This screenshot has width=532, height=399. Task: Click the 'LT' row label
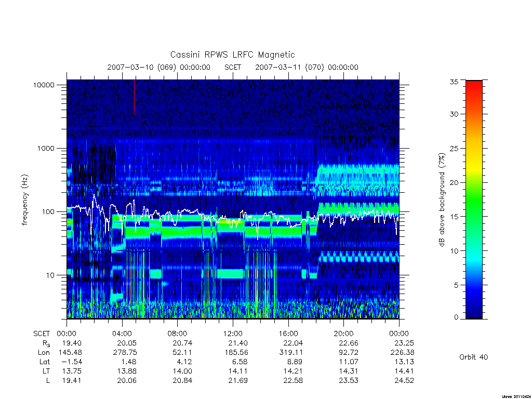click(x=46, y=371)
